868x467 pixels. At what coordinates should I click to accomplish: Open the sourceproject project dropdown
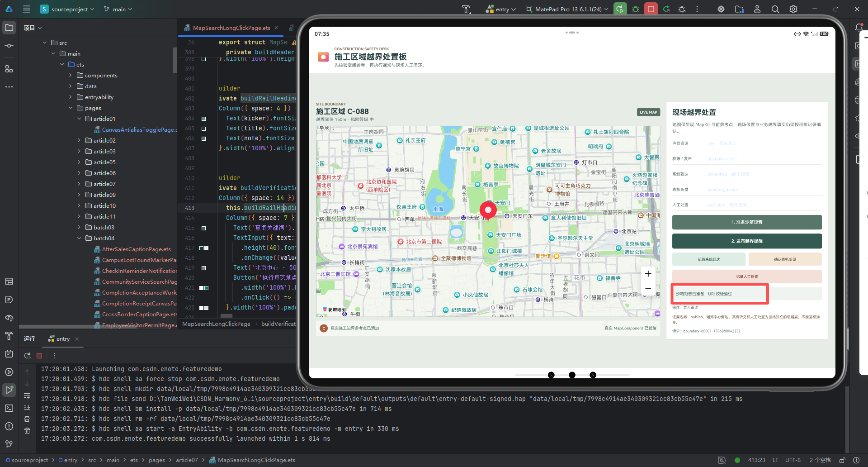coord(68,9)
